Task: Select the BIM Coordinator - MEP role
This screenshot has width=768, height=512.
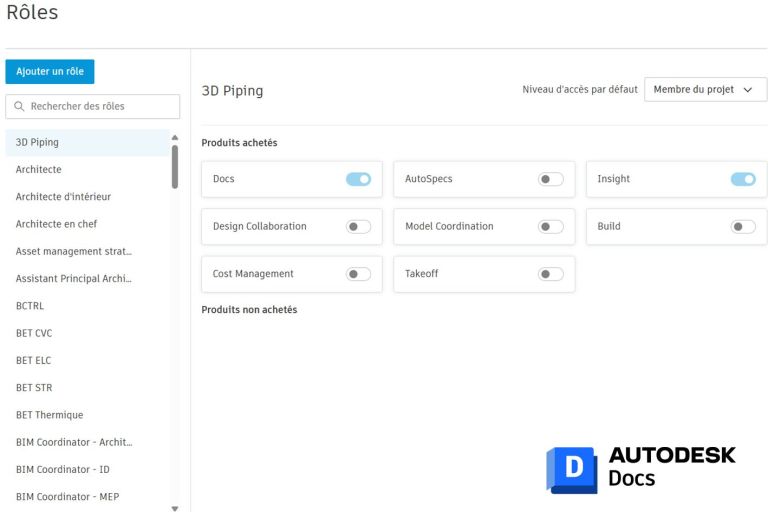Action: (x=88, y=497)
